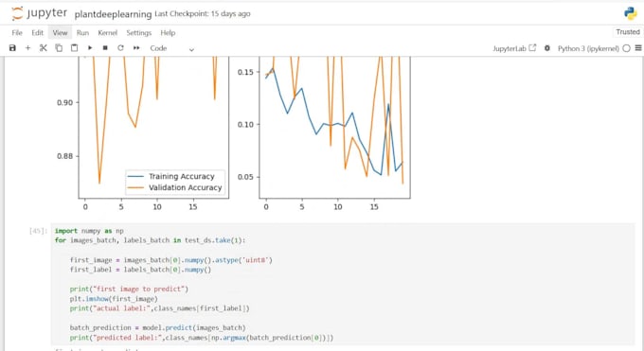
Task: Interrupt the kernel with the stop icon
Action: 105,48
